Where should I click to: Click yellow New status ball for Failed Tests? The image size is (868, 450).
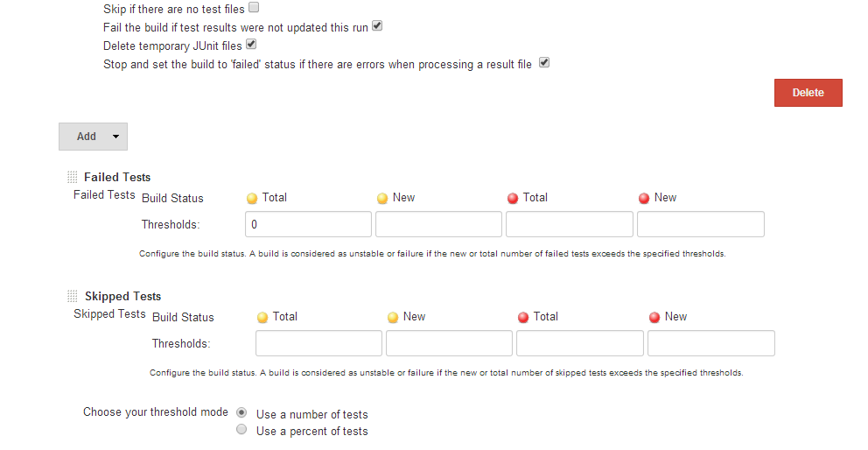[x=382, y=198]
